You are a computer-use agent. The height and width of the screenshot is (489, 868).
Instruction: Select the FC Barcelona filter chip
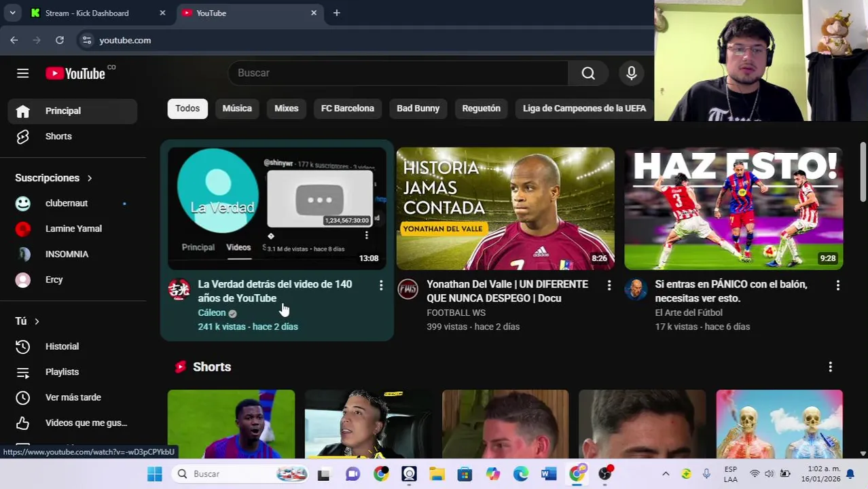(x=348, y=109)
